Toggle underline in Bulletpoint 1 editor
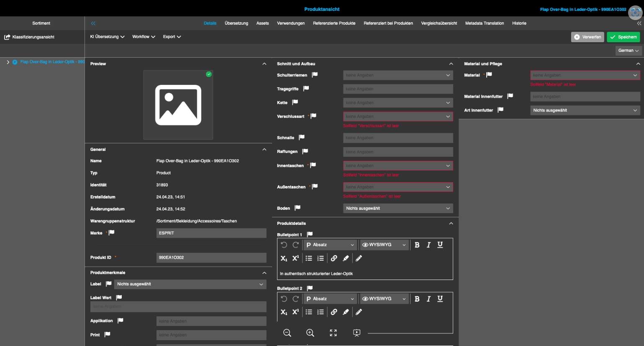This screenshot has width=644, height=346. 440,245
